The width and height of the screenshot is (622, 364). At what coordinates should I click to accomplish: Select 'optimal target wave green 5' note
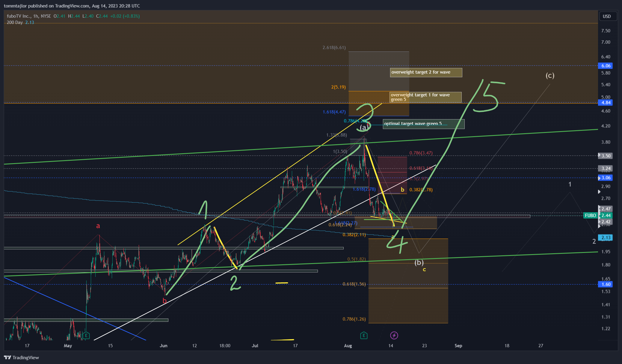(x=424, y=124)
